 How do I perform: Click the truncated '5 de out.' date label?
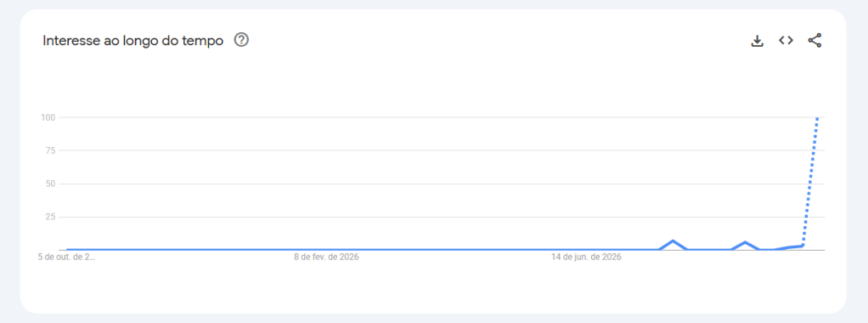click(66, 258)
